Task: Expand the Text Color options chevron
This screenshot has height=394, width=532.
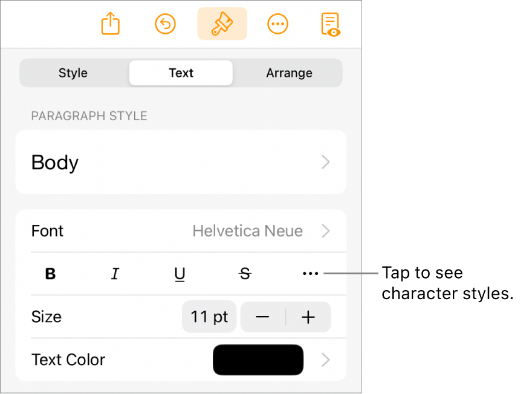Action: pos(325,360)
